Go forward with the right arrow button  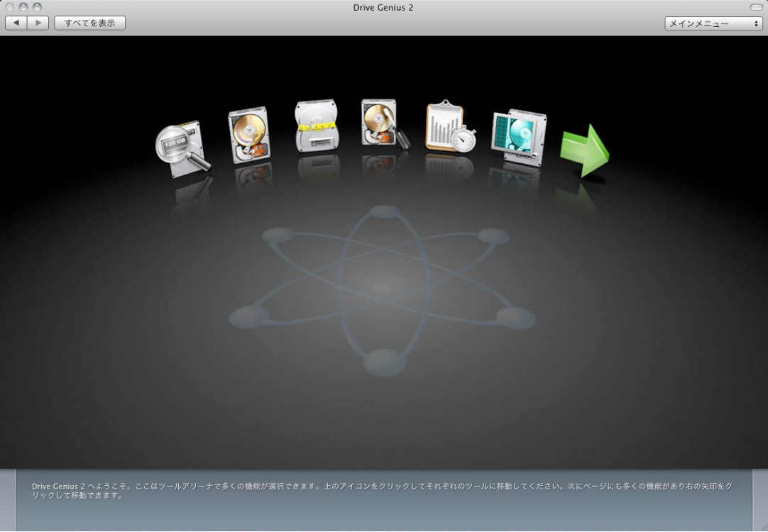click(x=38, y=23)
